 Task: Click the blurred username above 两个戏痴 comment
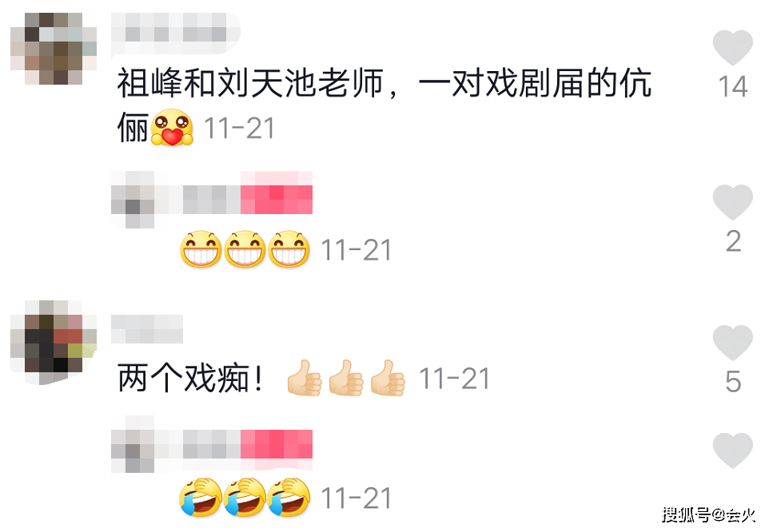tap(147, 329)
